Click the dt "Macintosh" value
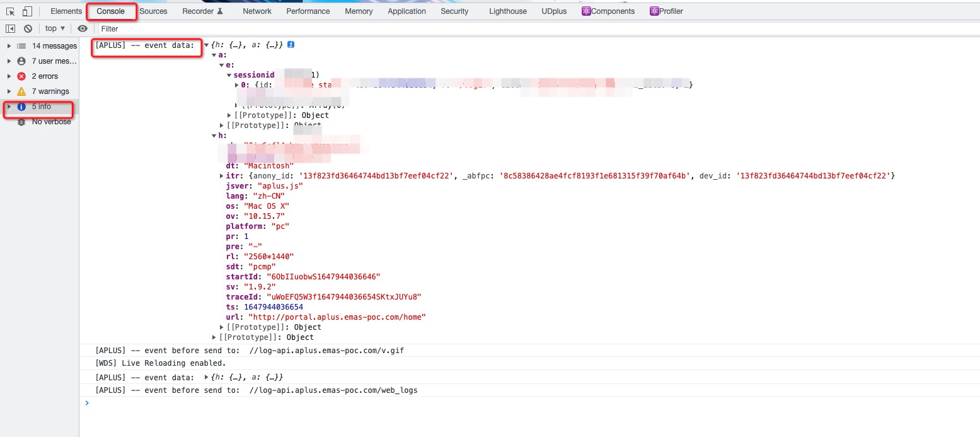The image size is (980, 437). [268, 166]
